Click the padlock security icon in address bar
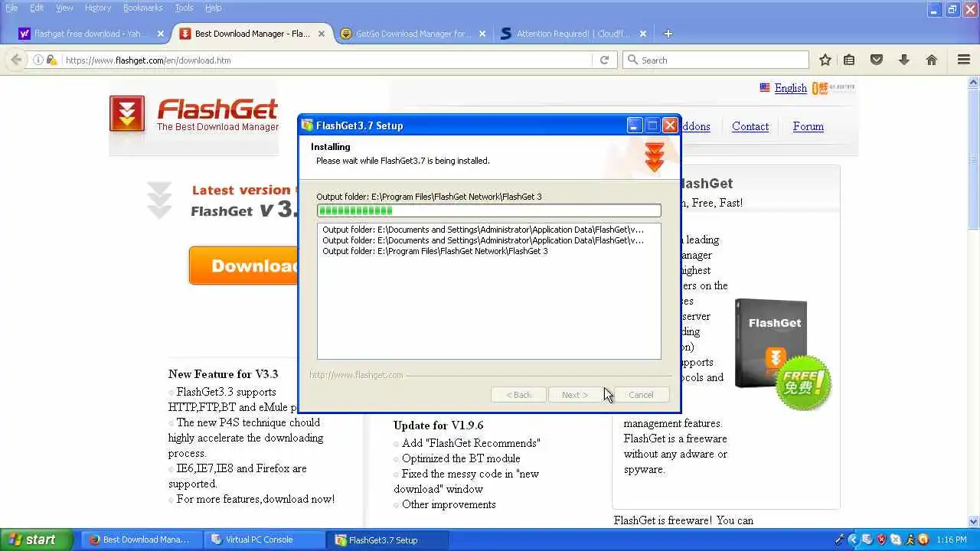 [x=51, y=60]
